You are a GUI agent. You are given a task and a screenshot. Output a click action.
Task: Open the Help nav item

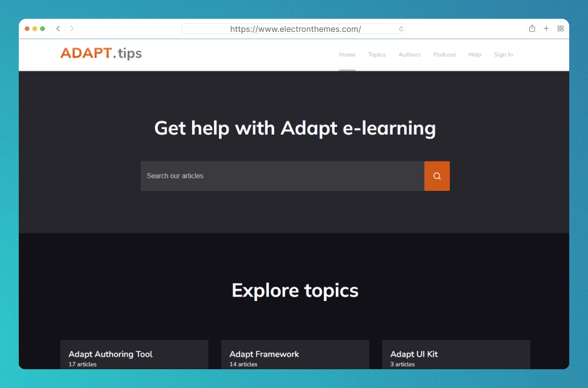[475, 55]
